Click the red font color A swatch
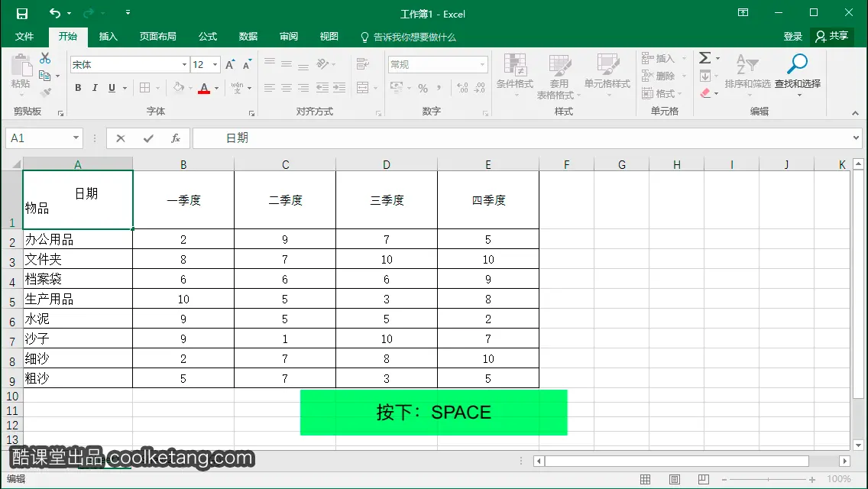The width and height of the screenshot is (868, 489). 204,88
